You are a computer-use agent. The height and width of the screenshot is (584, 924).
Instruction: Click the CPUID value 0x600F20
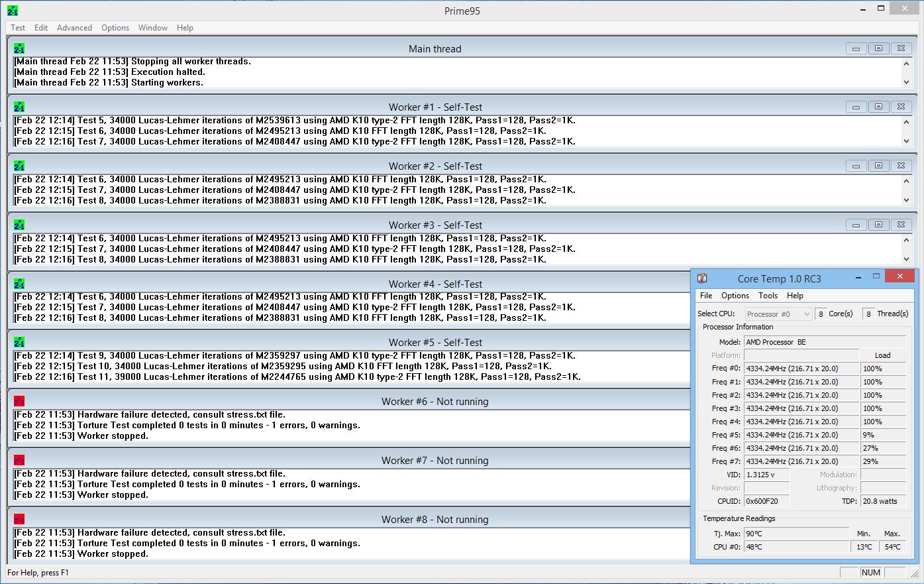tap(767, 501)
